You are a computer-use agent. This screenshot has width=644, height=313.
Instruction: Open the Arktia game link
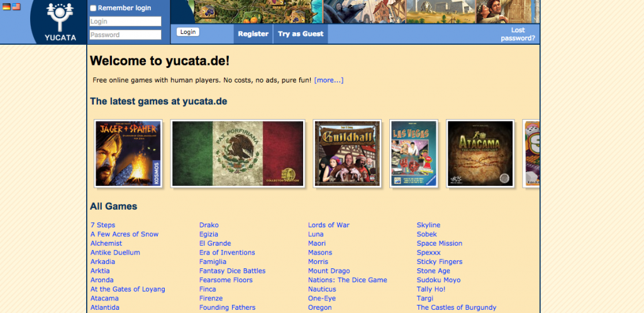(x=100, y=271)
